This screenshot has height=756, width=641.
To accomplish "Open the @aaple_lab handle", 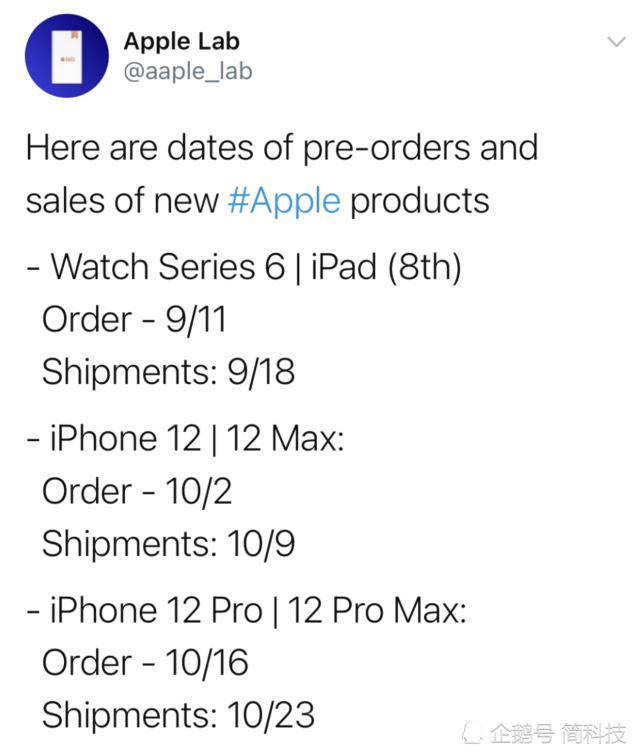I will (x=188, y=71).
